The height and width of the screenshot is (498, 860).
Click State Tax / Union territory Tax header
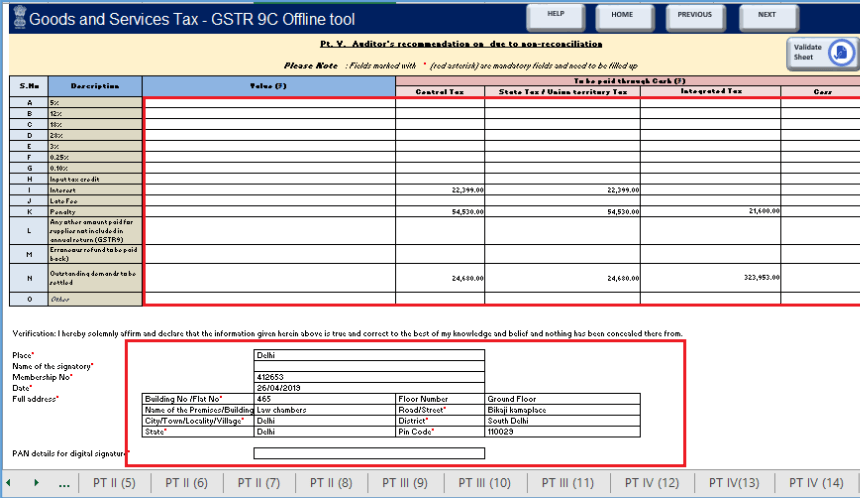coord(563,92)
